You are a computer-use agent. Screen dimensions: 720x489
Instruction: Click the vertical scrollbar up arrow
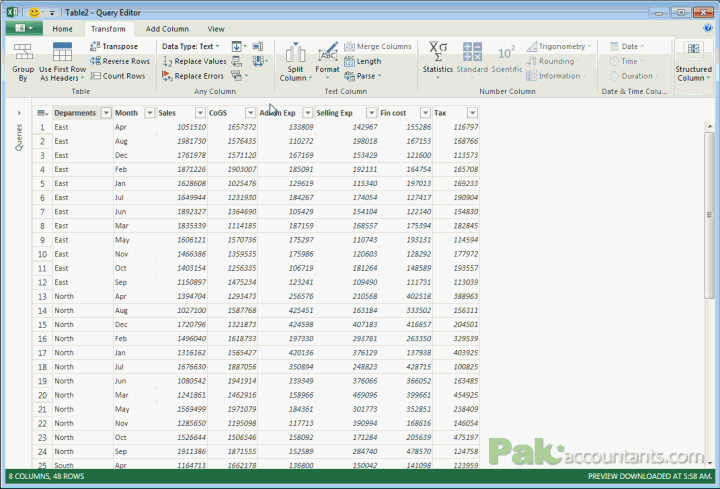(709, 126)
